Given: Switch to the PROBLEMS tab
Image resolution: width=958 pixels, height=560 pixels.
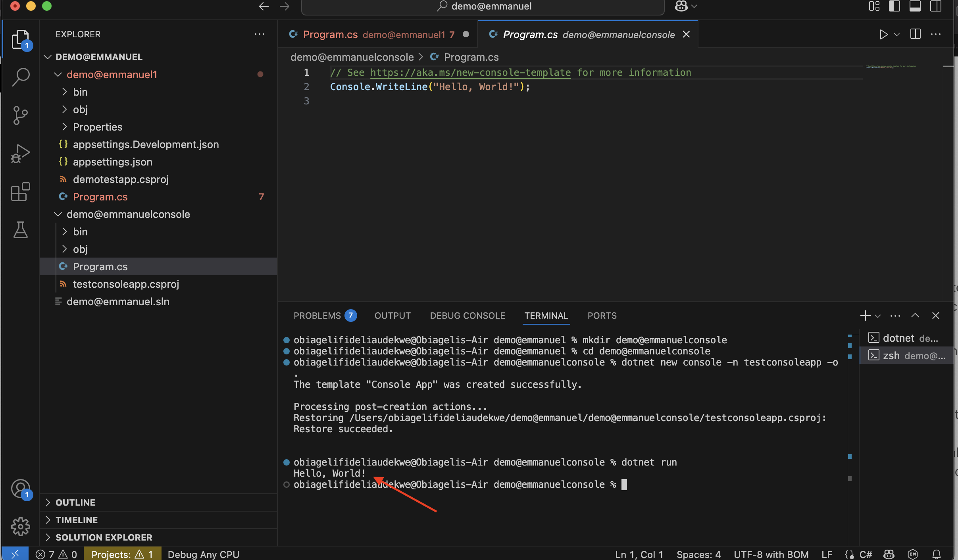Looking at the screenshot, I should (x=325, y=316).
